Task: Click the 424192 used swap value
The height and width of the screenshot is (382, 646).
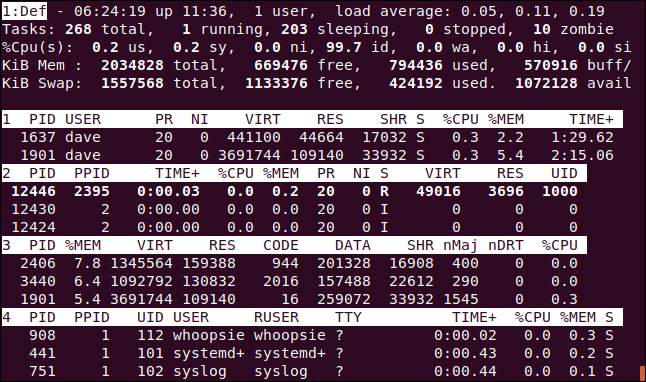Action: click(x=416, y=83)
